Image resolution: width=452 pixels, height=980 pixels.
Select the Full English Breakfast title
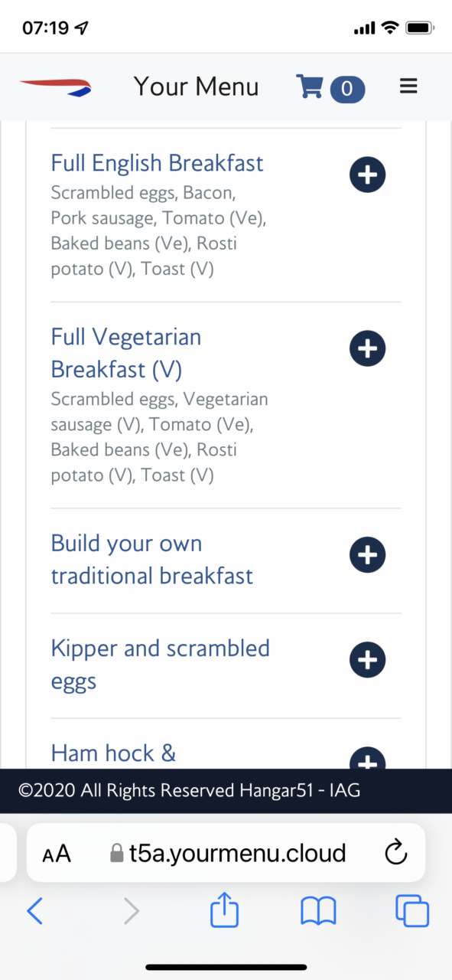(157, 163)
